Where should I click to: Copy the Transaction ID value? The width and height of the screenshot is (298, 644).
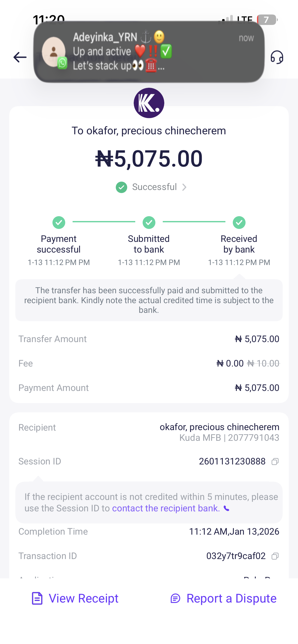point(275,556)
